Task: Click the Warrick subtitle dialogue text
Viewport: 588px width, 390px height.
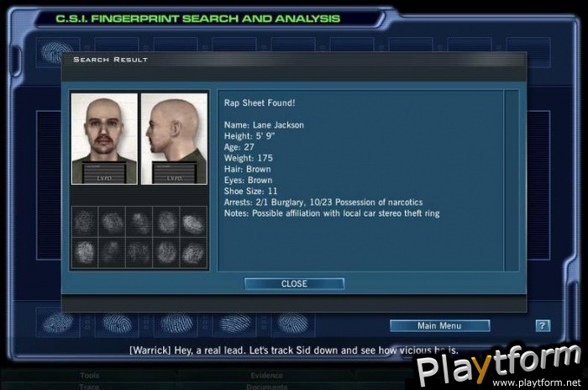Action: [294, 350]
